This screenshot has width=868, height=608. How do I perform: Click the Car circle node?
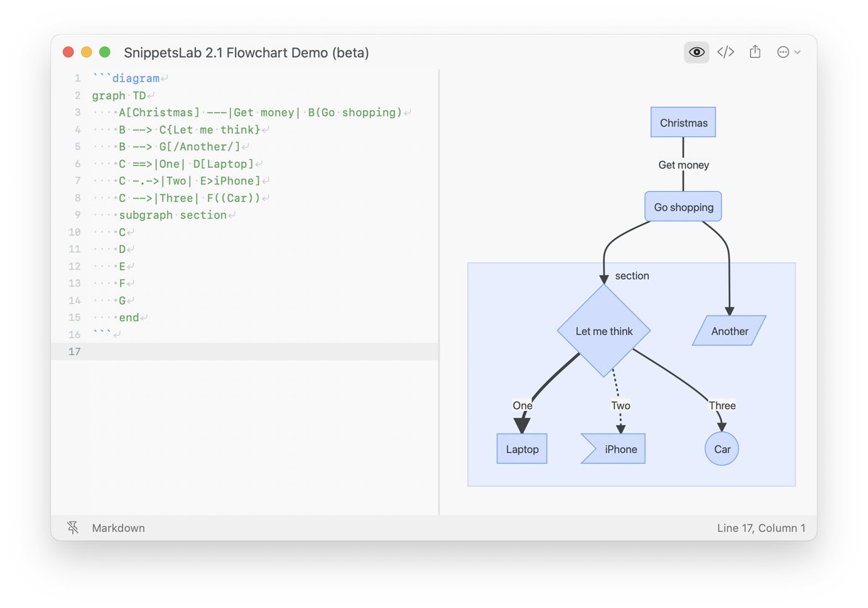[x=722, y=449]
